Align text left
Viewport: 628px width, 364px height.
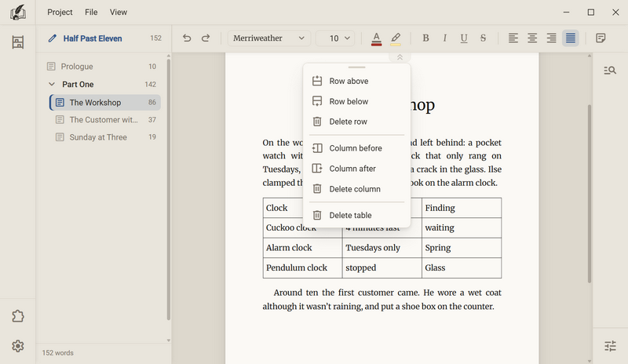click(513, 38)
